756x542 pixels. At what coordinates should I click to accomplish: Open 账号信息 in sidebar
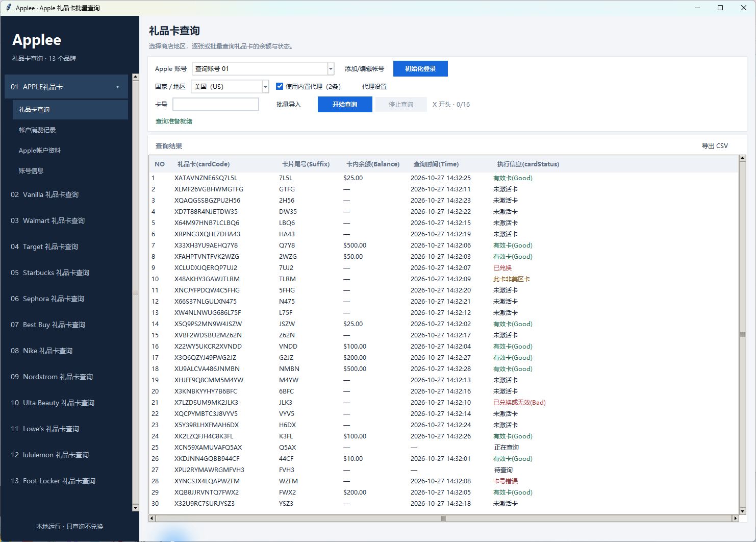pos(31,171)
